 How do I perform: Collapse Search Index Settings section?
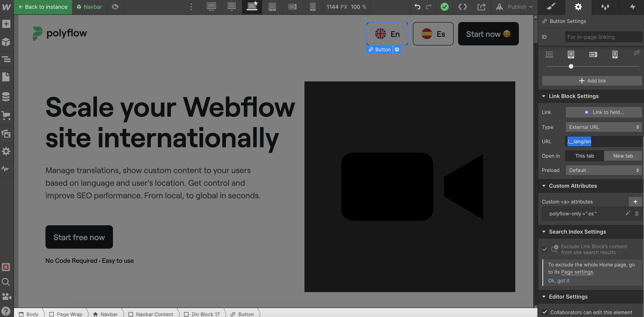point(544,232)
